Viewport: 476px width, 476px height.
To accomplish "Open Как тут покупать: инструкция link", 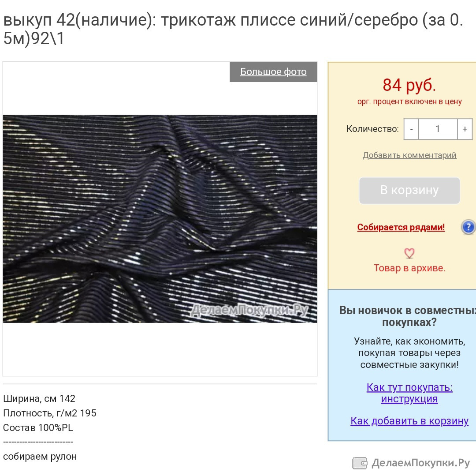I will point(409,393).
